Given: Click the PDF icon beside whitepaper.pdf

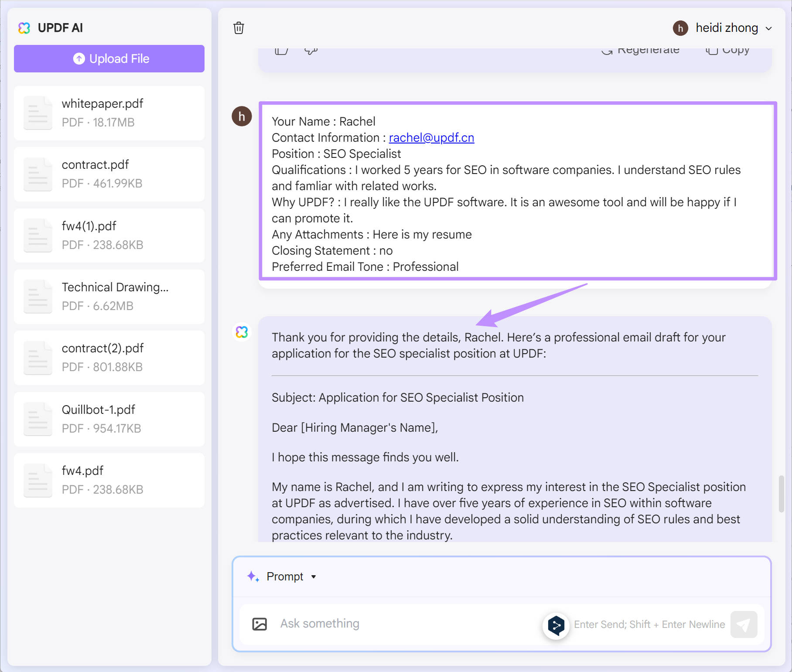Looking at the screenshot, I should pyautogui.click(x=38, y=113).
